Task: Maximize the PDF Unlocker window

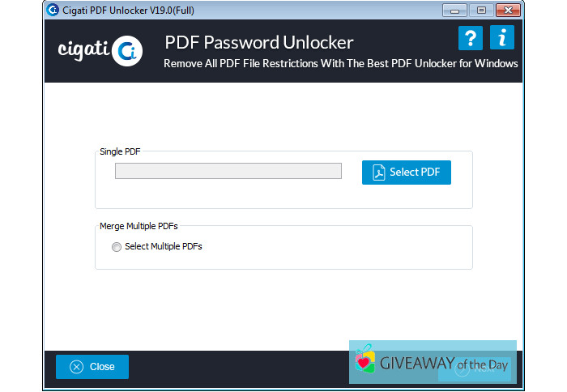Action: (x=480, y=10)
